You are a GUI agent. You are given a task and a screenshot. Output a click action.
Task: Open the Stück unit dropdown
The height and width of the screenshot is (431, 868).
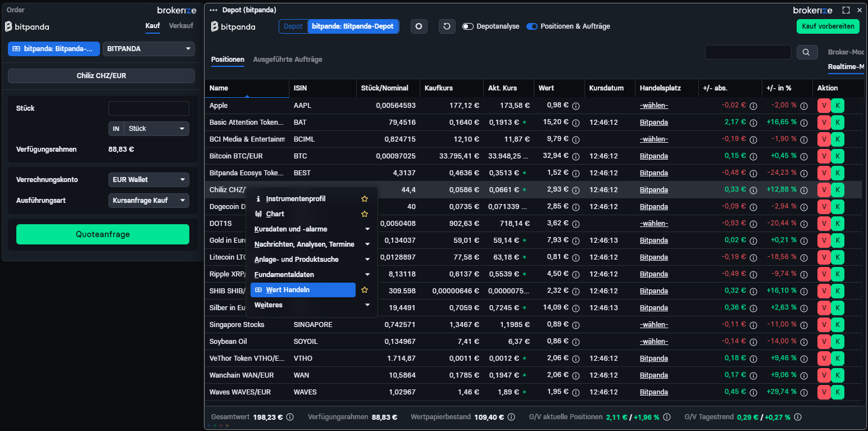point(157,129)
